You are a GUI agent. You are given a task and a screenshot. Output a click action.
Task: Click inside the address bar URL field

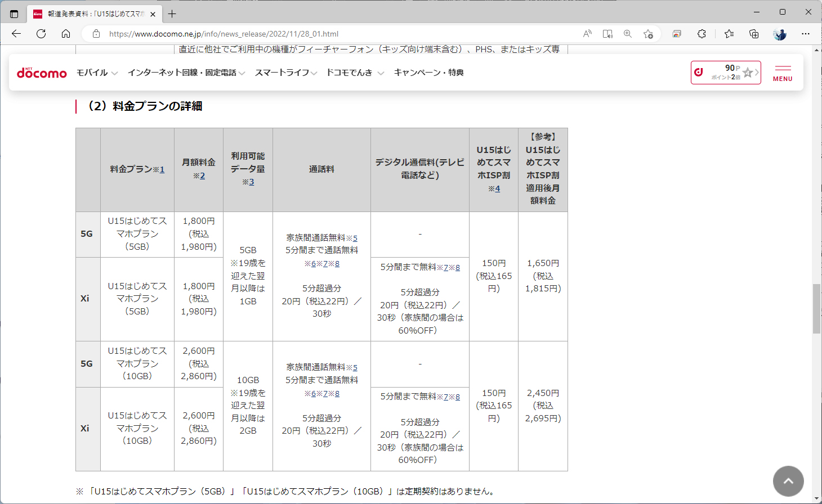tap(282, 34)
